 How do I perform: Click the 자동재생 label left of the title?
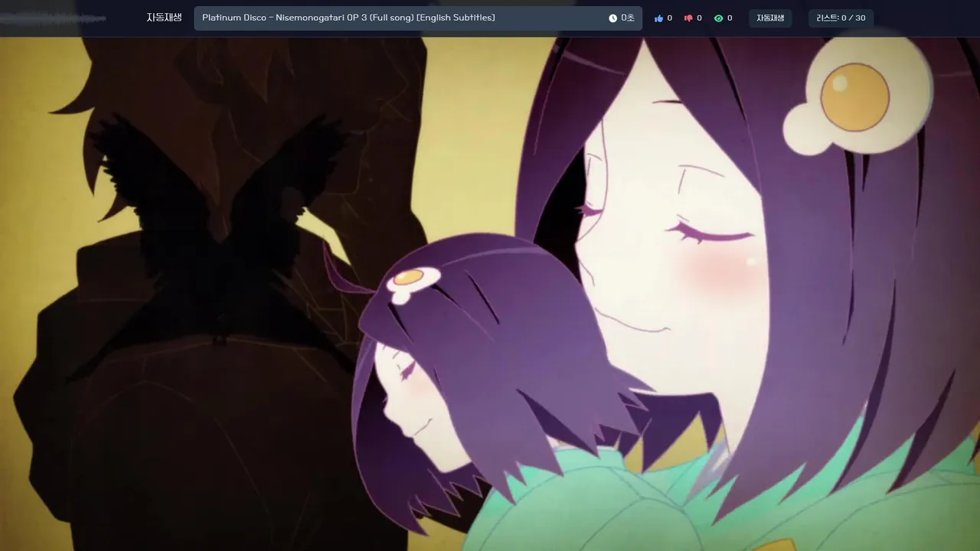click(164, 18)
